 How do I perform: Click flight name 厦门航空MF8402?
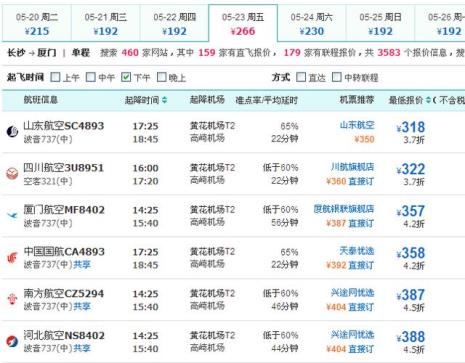click(x=64, y=210)
